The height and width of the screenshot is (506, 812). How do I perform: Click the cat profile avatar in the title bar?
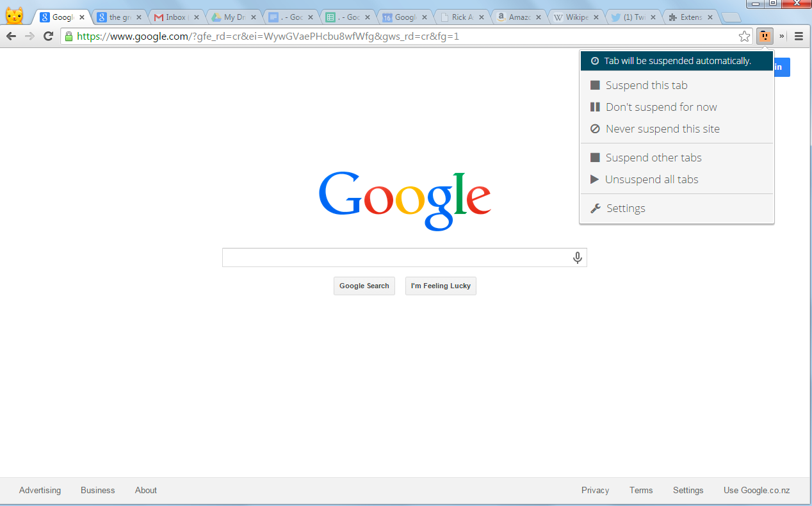pyautogui.click(x=15, y=15)
